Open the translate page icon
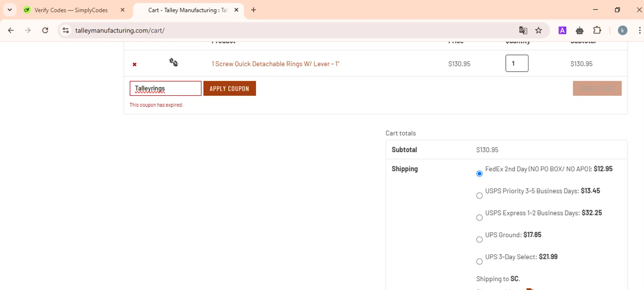Viewport: 644px width, 290px height. 523,30
